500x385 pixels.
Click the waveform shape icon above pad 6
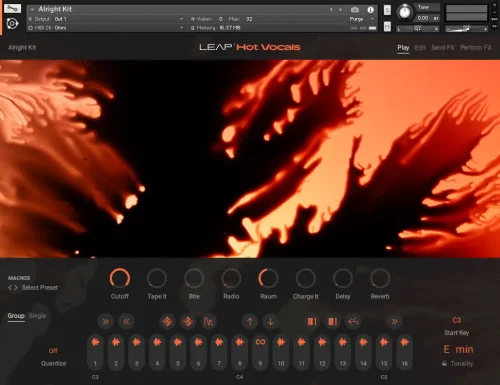209,321
